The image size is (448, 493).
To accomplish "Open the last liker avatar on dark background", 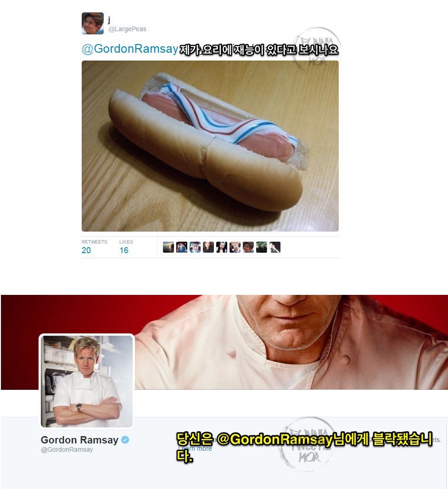I will coord(274,247).
